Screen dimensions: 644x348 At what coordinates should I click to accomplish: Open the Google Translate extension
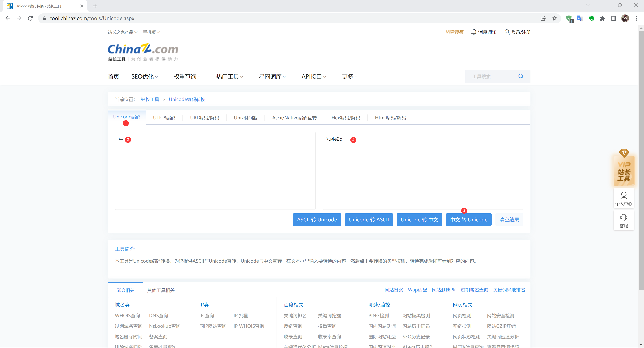coord(580,18)
